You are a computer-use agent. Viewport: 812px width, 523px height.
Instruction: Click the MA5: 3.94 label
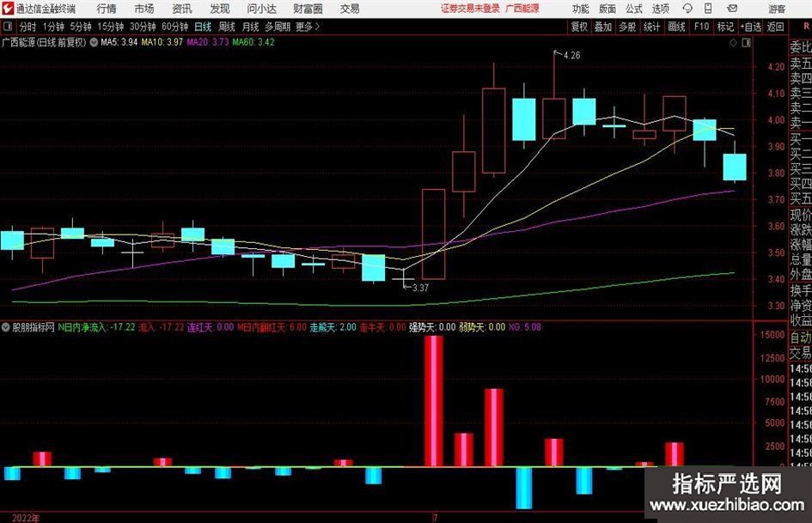[119, 42]
